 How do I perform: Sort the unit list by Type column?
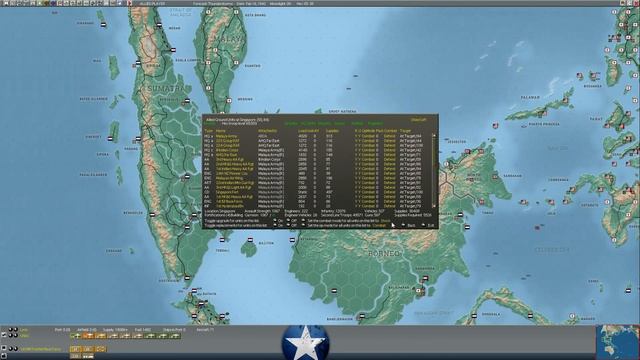209,131
